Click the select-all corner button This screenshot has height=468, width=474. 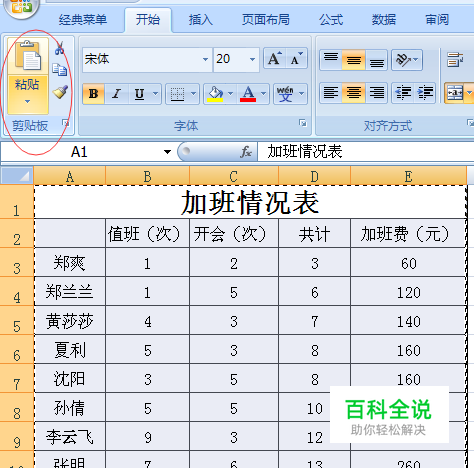click(17, 175)
